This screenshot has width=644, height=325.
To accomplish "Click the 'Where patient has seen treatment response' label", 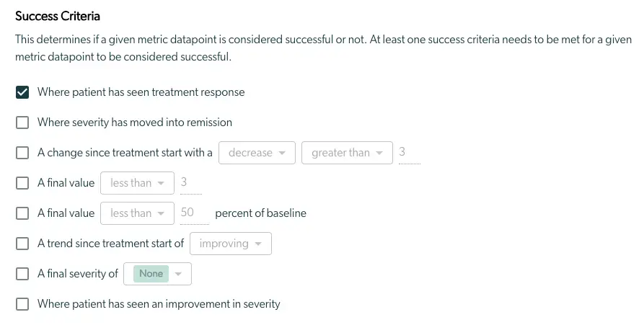I will [141, 92].
